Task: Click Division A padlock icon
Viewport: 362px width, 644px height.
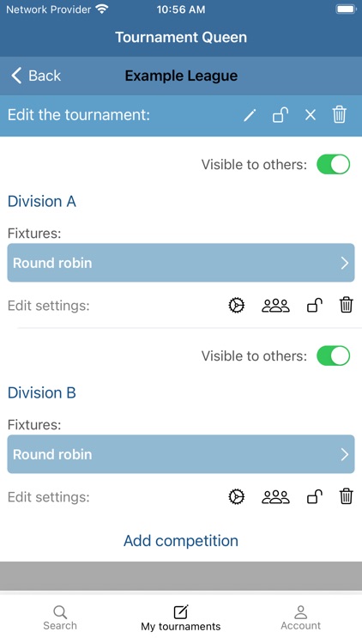Action: click(315, 306)
